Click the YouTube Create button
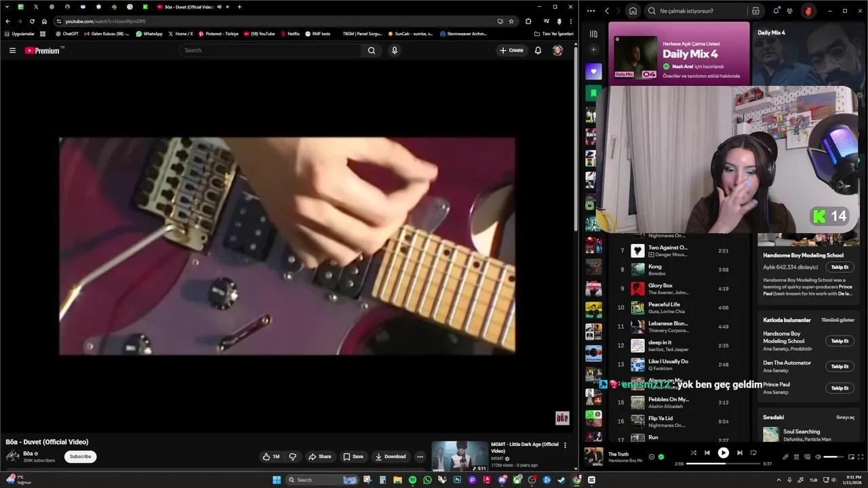 pos(511,50)
